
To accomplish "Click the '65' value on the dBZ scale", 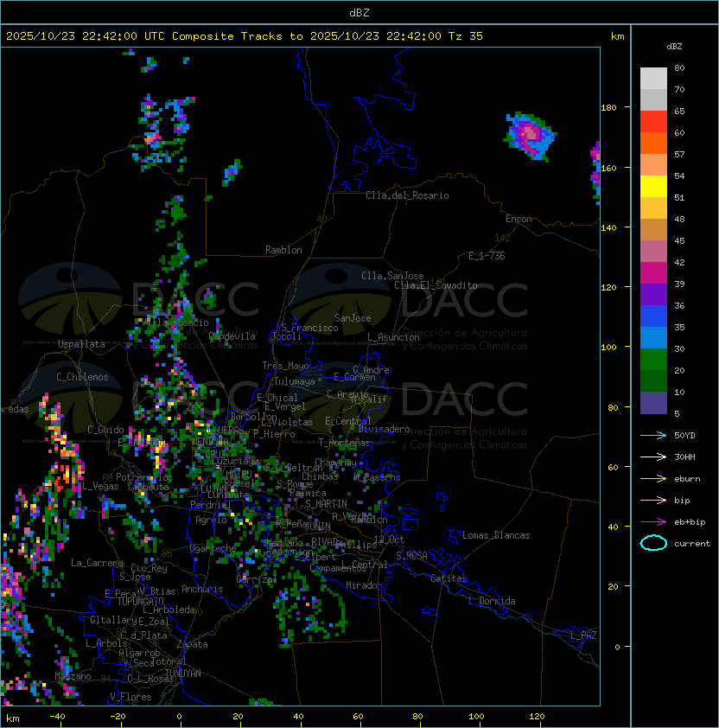I will click(x=679, y=111).
